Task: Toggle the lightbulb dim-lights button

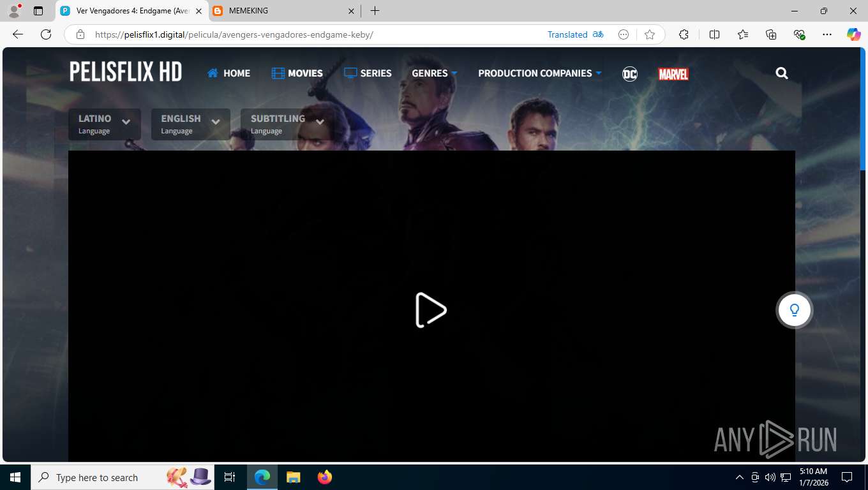Action: [795, 310]
